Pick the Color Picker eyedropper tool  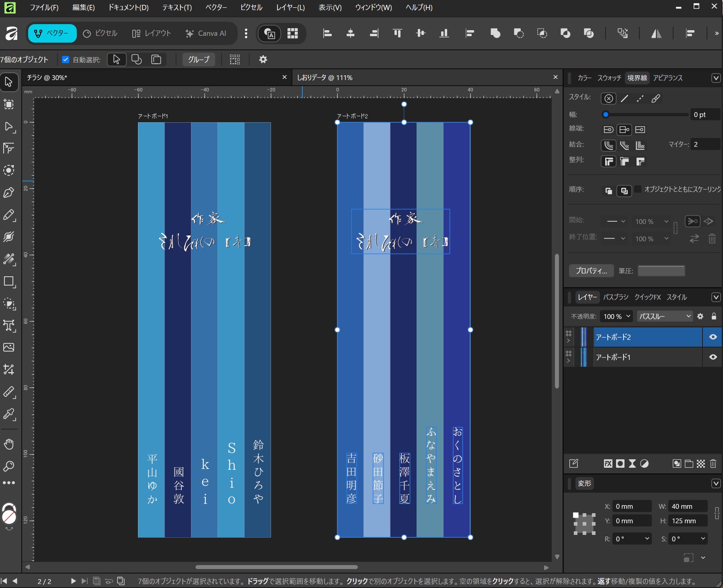(8, 414)
